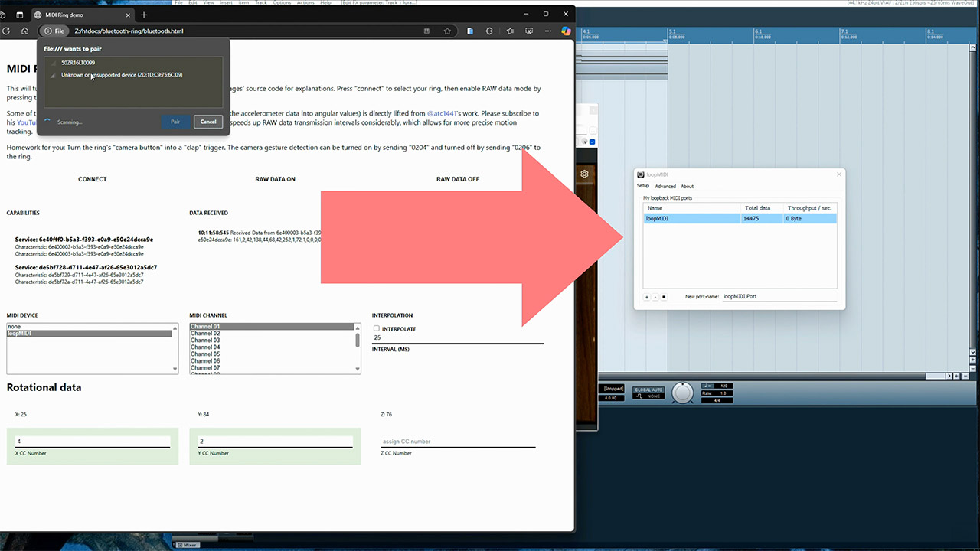Add a new loopMIDI port with plus button
Screen dimensions: 980x551
(x=646, y=297)
